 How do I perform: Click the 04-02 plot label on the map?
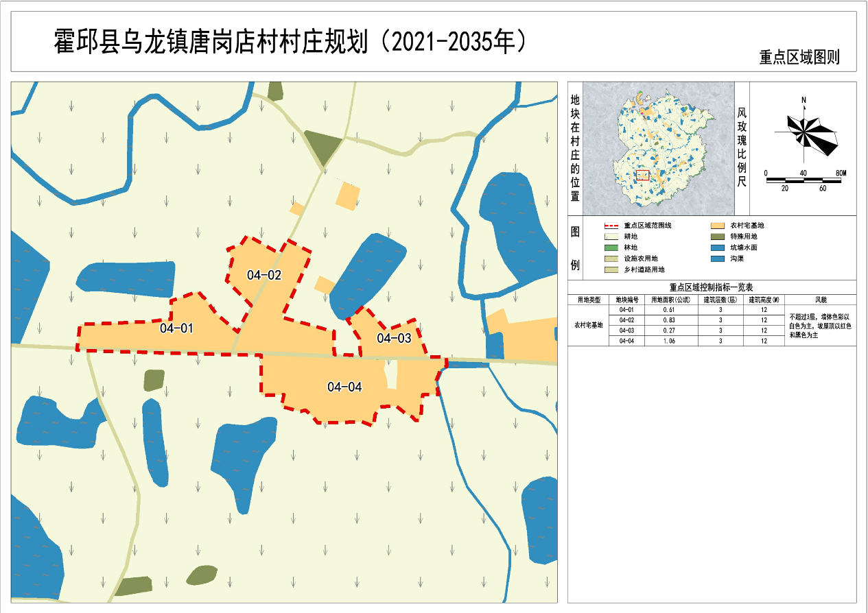coord(264,276)
